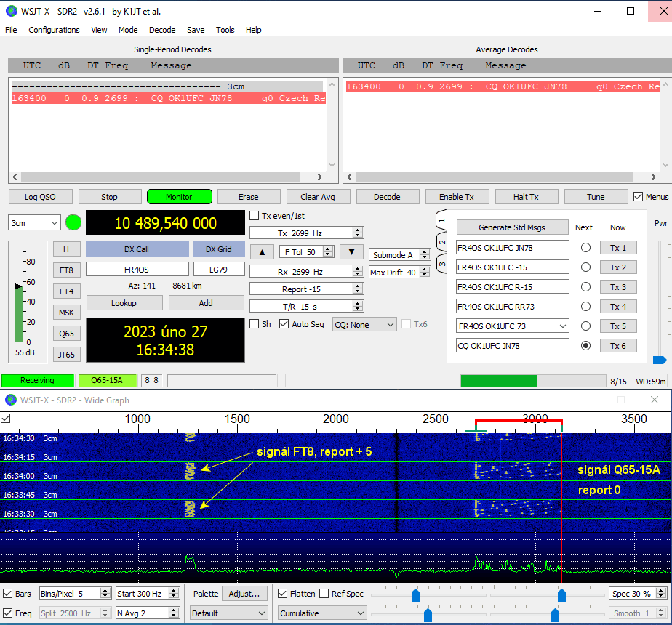Select the FT8 mode button
The width and height of the screenshot is (672, 625).
pyautogui.click(x=66, y=270)
